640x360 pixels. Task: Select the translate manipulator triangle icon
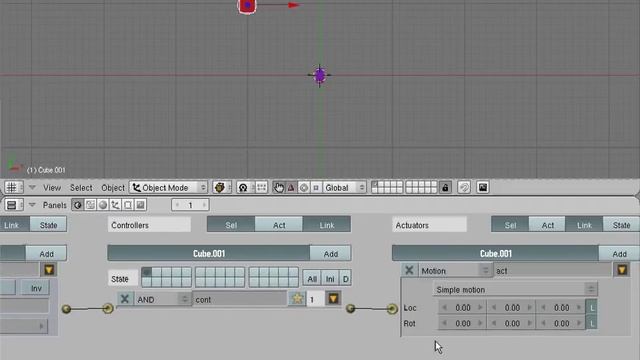(x=291, y=187)
